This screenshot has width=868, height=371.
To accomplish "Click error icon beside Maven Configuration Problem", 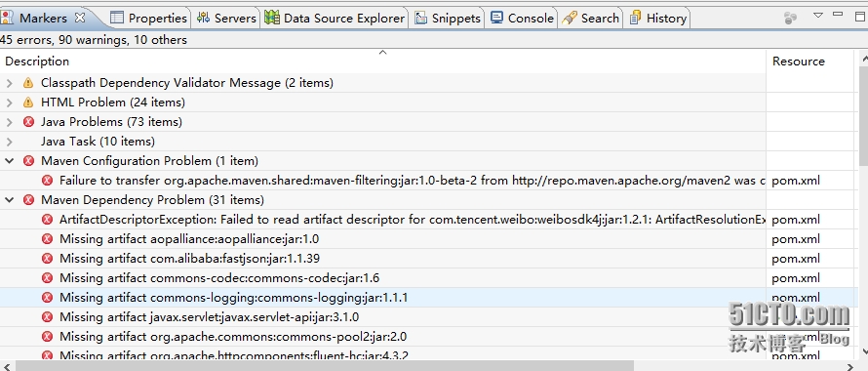I will [28, 161].
